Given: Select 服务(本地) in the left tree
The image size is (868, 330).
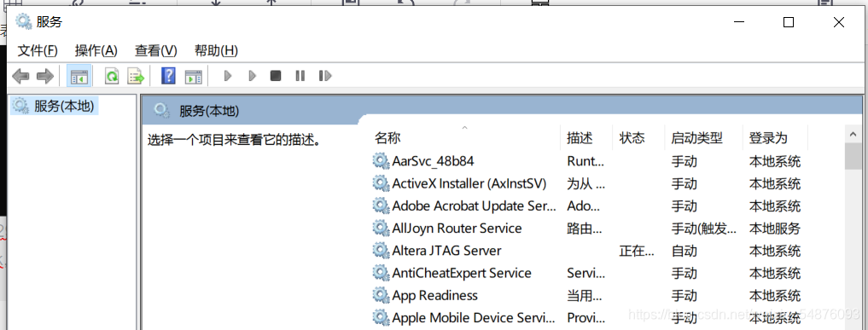Looking at the screenshot, I should tap(55, 106).
